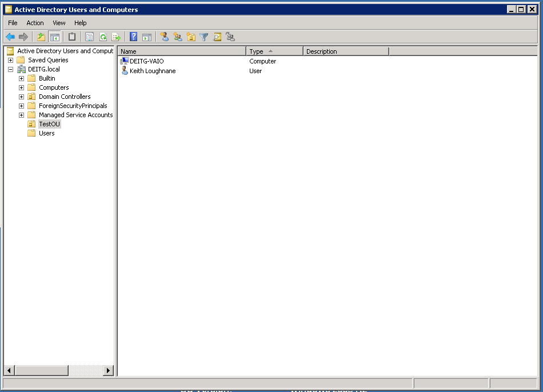Collapse the DEITG.local domain node

(x=11, y=69)
